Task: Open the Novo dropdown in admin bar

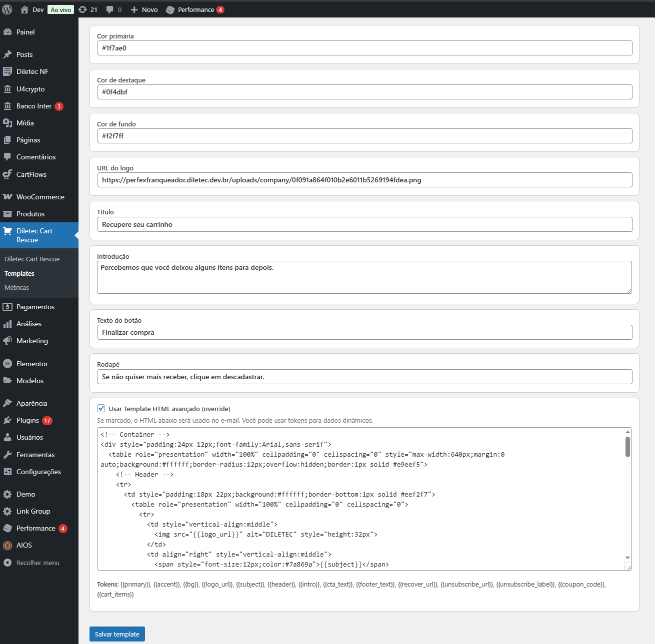Action: pyautogui.click(x=144, y=9)
